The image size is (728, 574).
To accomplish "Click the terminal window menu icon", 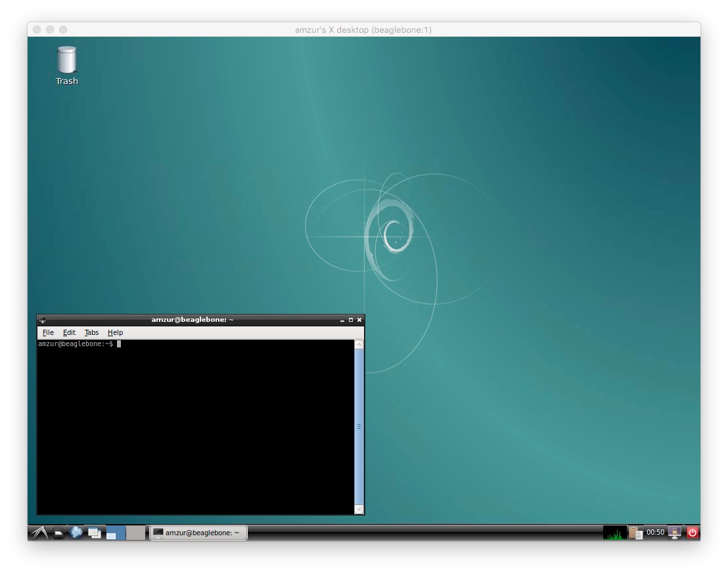I will 43,320.
